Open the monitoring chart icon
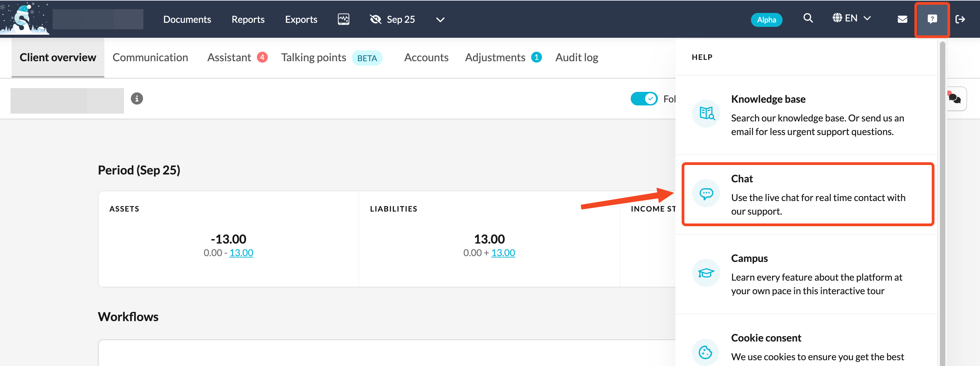 [x=343, y=19]
